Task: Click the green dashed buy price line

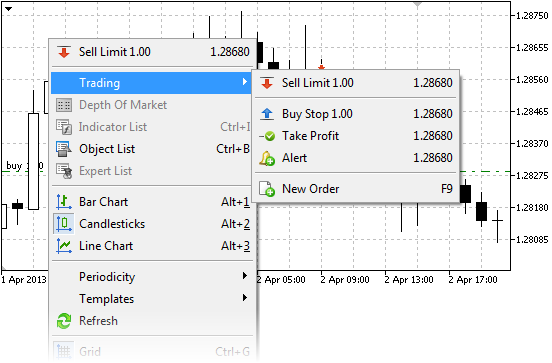Action: pos(485,172)
